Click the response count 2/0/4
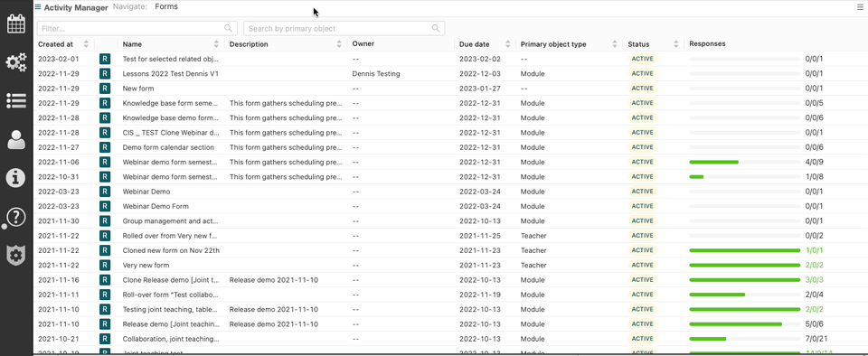 815,295
